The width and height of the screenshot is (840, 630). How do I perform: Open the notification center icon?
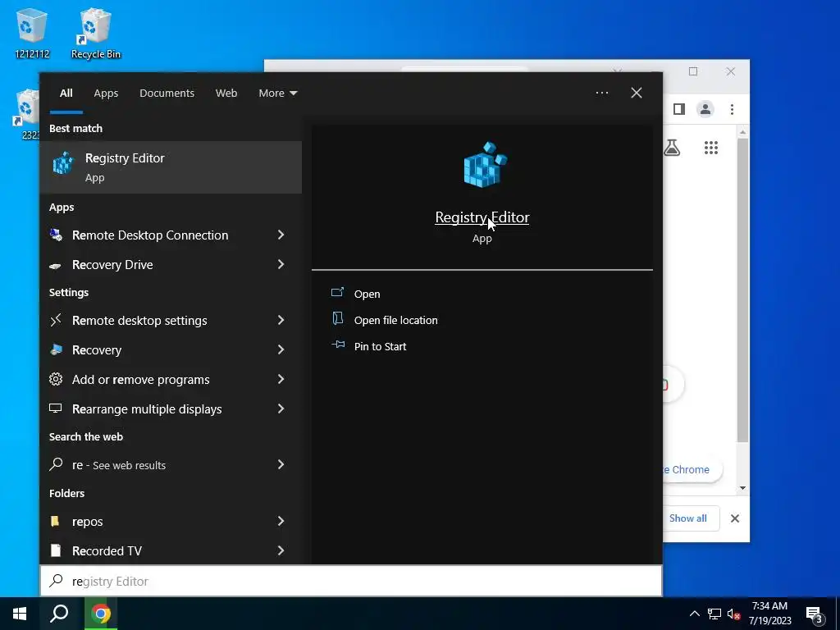click(815, 614)
